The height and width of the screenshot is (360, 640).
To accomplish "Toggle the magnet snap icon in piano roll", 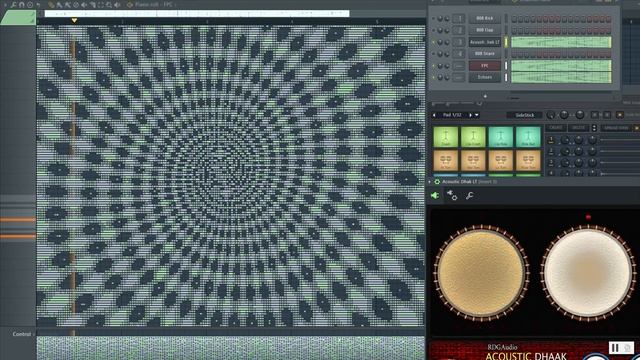I will point(22,5).
